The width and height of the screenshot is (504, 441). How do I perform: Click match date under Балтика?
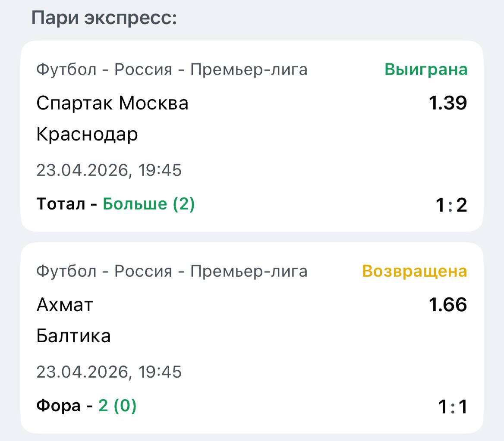(109, 372)
